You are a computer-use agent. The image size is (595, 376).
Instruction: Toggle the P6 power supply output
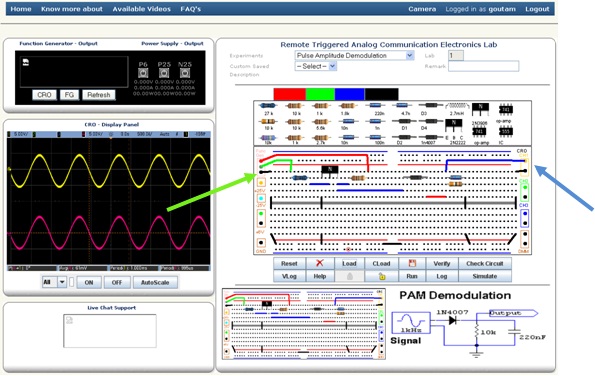pyautogui.click(x=143, y=73)
